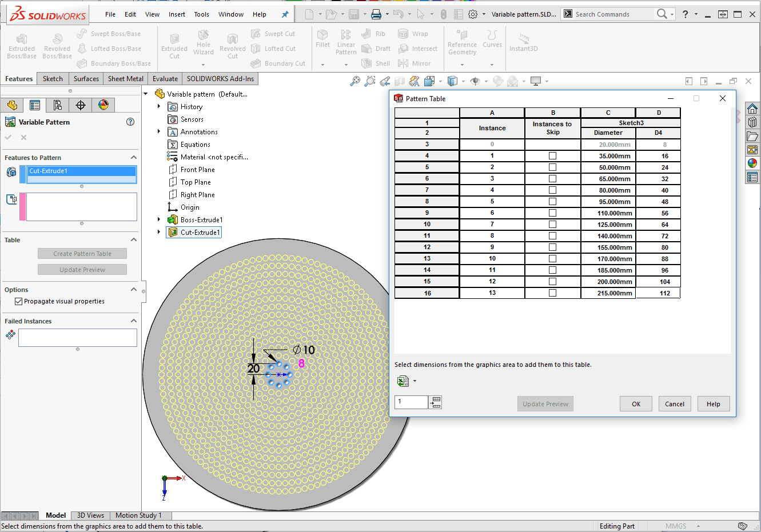Collapse the Features to Pattern section
Image resolution: width=761 pixels, height=532 pixels.
pos(134,158)
